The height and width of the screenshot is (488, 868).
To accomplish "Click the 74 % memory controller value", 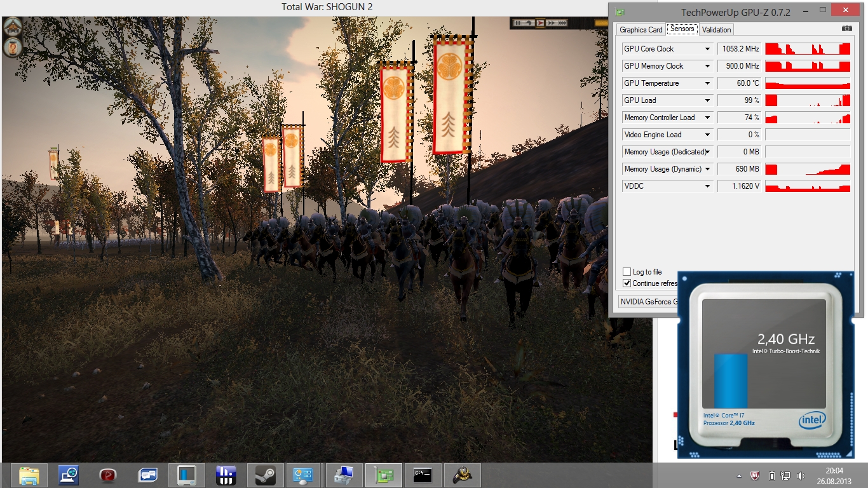I will pos(740,118).
